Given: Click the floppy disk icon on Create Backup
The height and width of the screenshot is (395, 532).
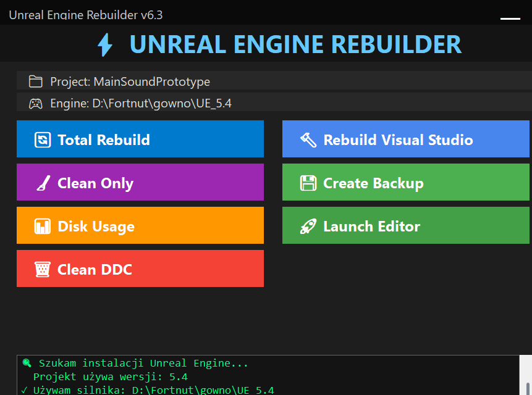Looking at the screenshot, I should (308, 182).
